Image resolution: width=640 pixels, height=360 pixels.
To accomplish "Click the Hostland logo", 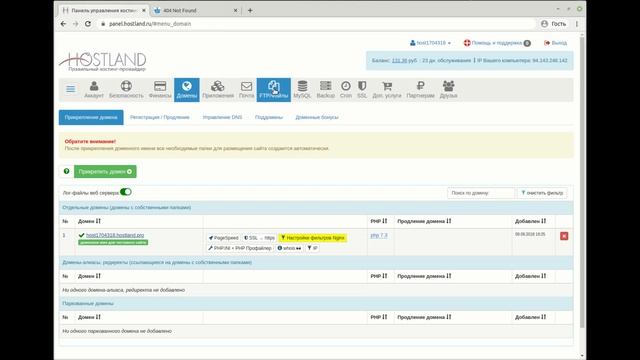I will [103, 62].
